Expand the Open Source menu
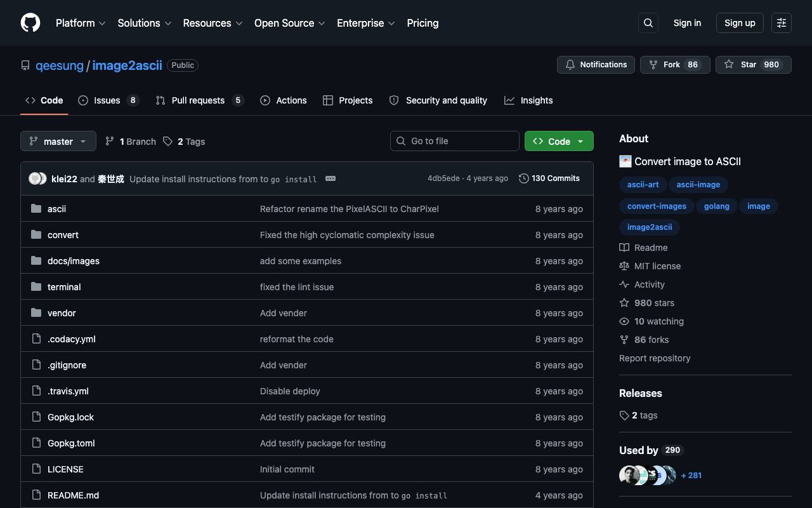This screenshot has height=508, width=812. pyautogui.click(x=290, y=23)
